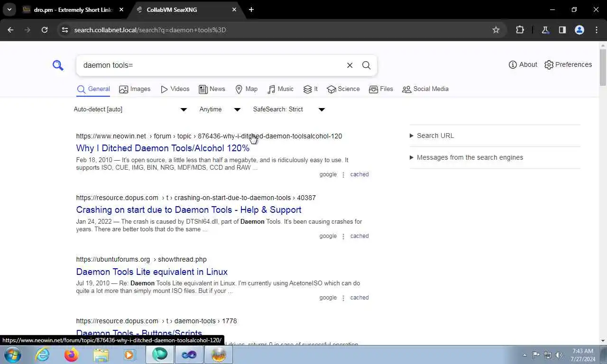
Task: Open cached version of the neowin result
Action: [x=359, y=174]
